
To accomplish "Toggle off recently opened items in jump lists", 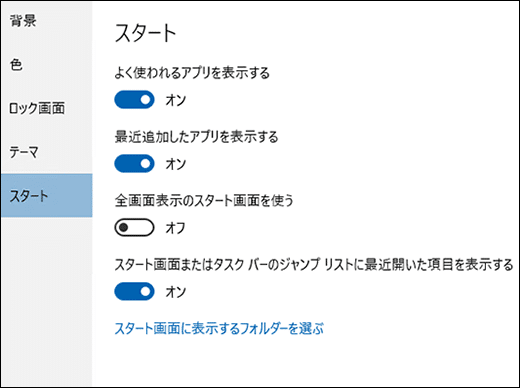I will pyautogui.click(x=134, y=291).
